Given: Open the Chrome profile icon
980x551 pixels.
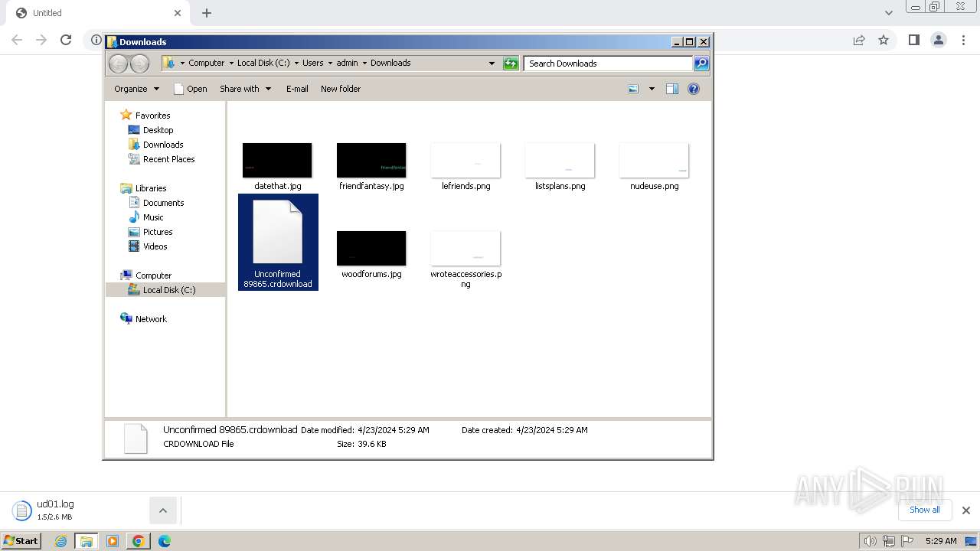Looking at the screenshot, I should (x=938, y=40).
